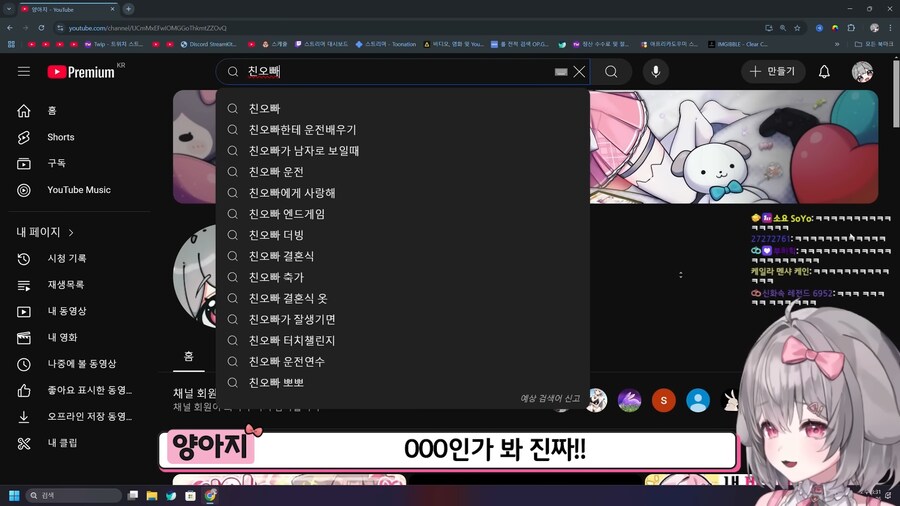Open the browser extensions puzzle icon
This screenshot has height=506, width=900.
[851, 28]
